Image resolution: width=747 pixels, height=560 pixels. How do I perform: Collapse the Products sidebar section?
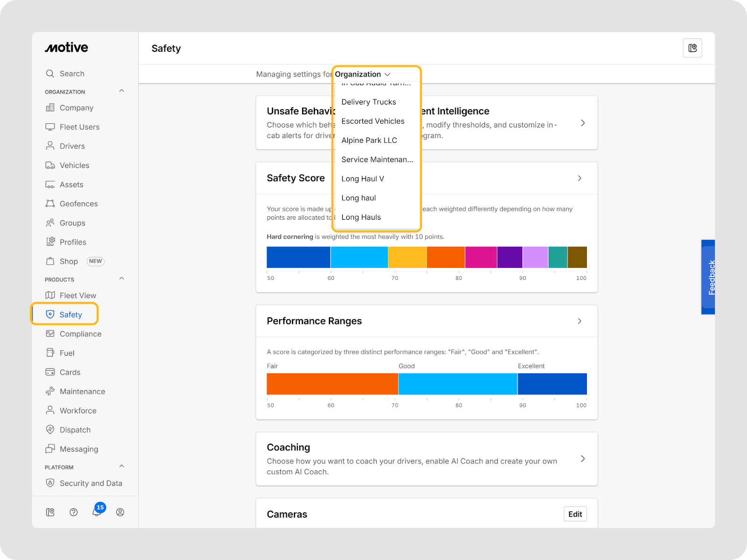coord(121,279)
